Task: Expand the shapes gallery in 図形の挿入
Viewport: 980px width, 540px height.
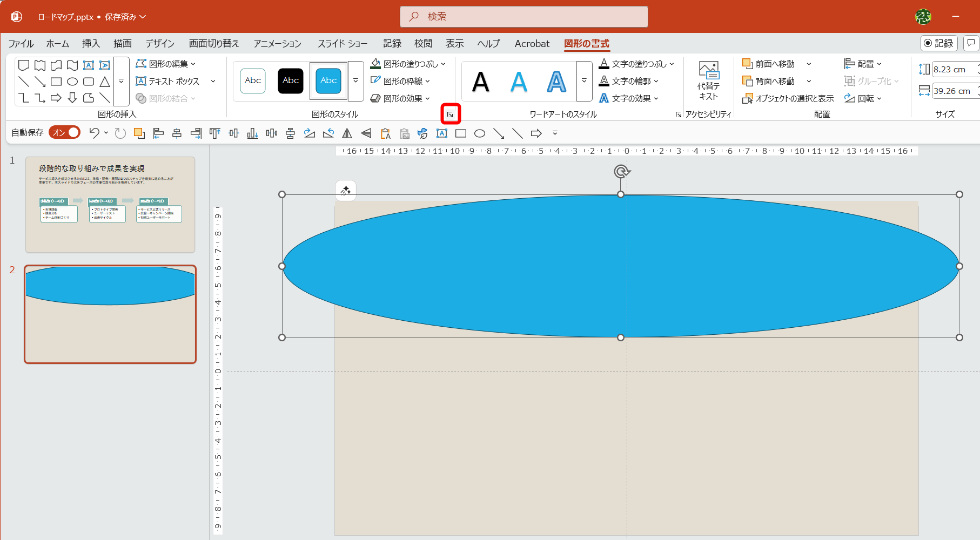Action: point(122,81)
